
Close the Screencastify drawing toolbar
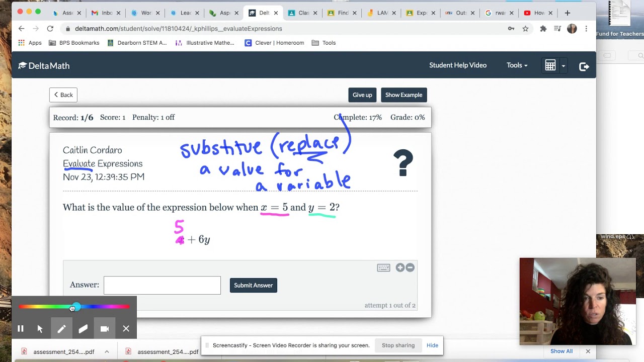126,329
